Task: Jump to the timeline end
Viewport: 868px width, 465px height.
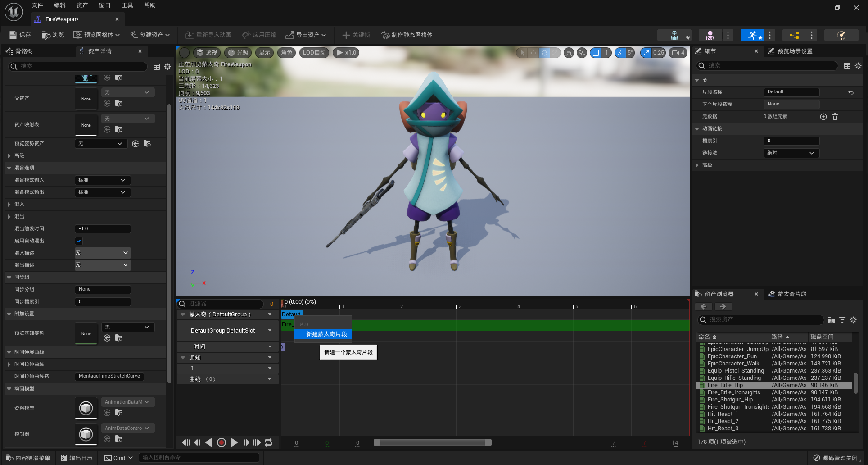Action: coord(257,442)
